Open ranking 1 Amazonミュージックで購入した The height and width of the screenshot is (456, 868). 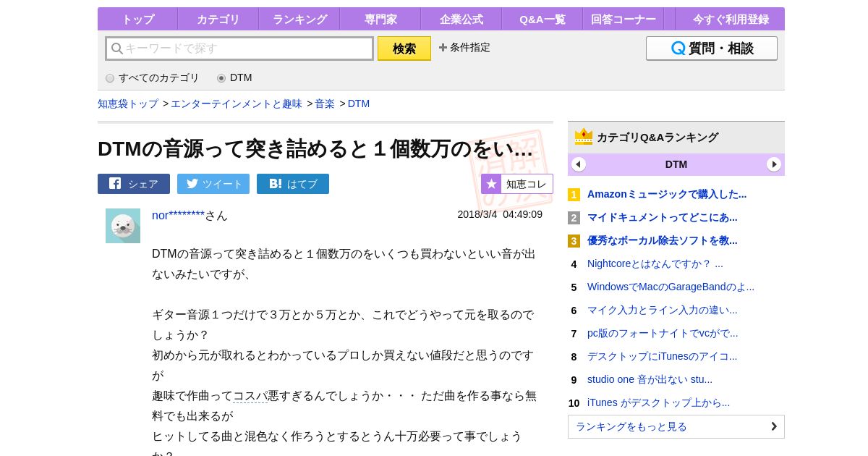(667, 194)
